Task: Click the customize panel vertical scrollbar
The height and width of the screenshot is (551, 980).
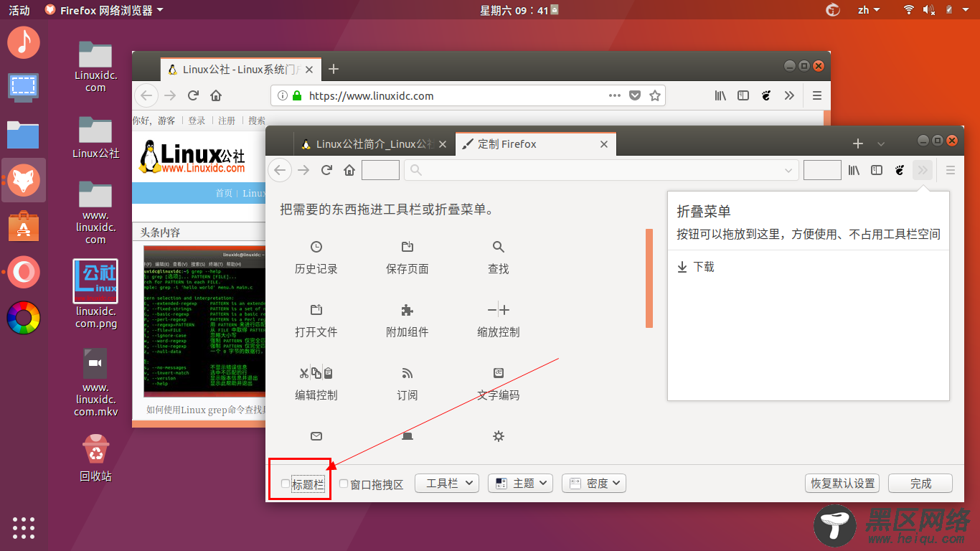Action: 649,278
